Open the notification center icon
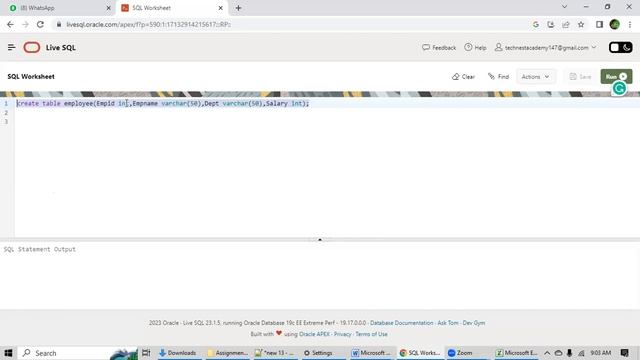Screen dimensions: 640x360 click(x=624, y=353)
